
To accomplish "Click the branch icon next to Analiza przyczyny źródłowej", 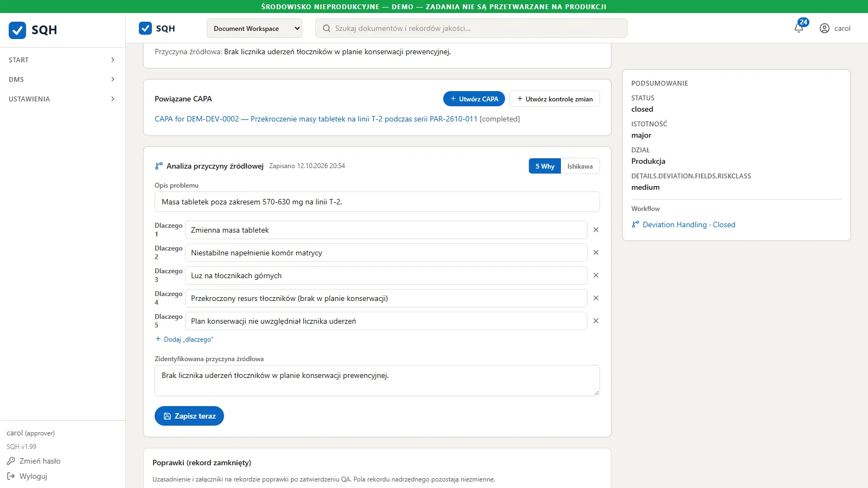I will pos(159,166).
